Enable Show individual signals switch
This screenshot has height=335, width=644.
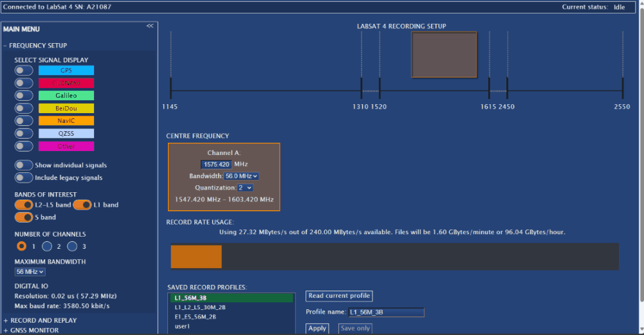click(x=24, y=165)
